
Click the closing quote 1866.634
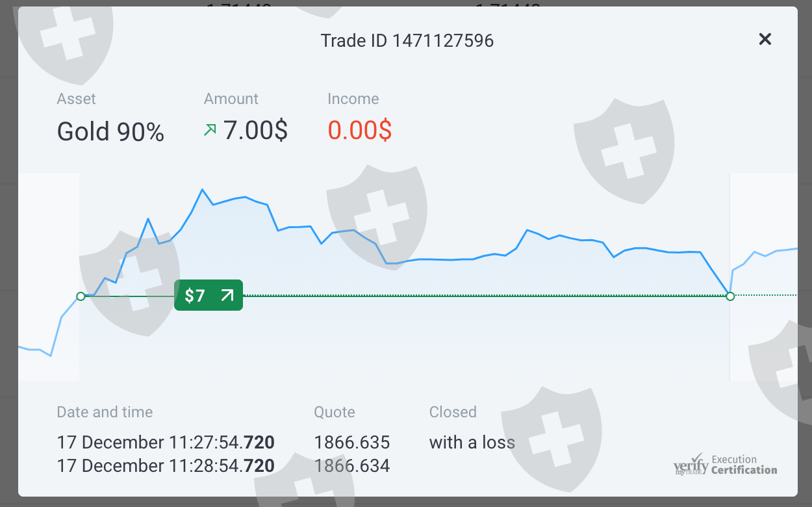coord(351,466)
